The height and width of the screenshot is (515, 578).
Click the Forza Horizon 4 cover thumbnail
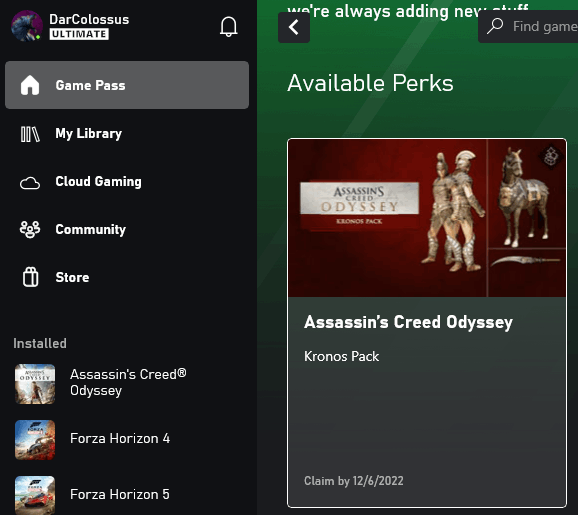pos(35,439)
